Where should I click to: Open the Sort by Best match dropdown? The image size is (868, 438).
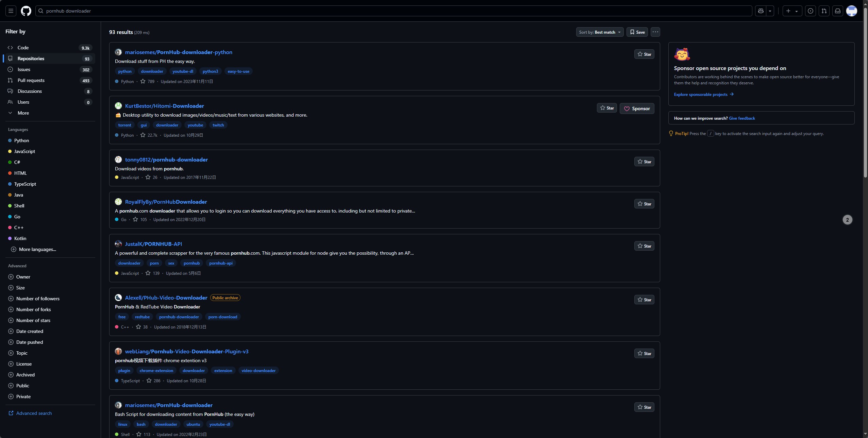pyautogui.click(x=600, y=32)
